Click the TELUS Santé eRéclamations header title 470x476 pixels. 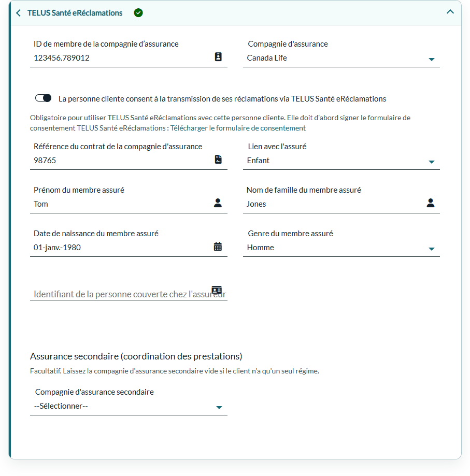(x=75, y=13)
